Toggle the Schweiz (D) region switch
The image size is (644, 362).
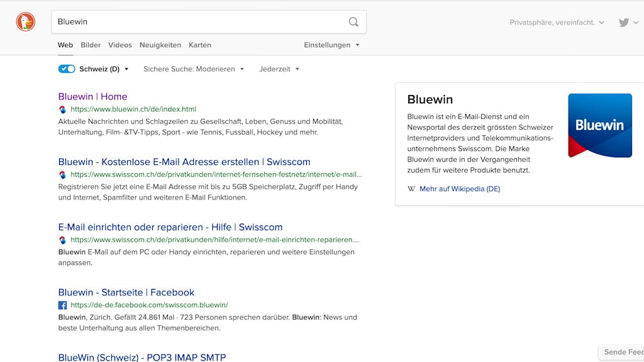[67, 69]
